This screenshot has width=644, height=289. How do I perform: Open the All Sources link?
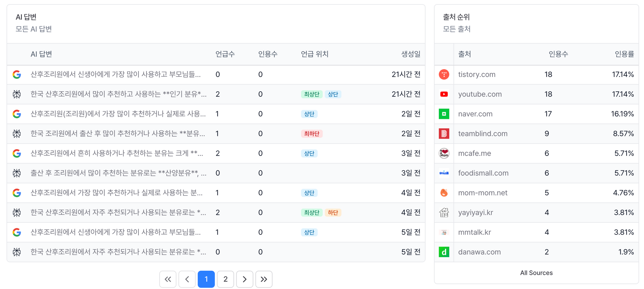(x=536, y=273)
